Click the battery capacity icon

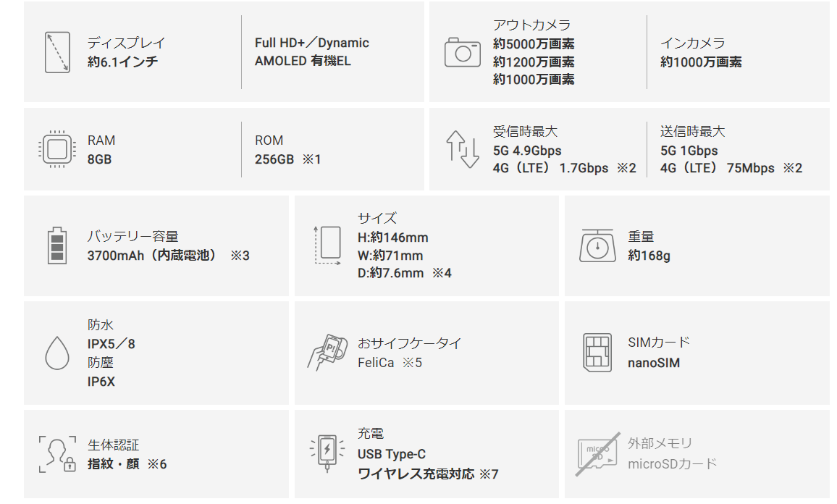(57, 246)
